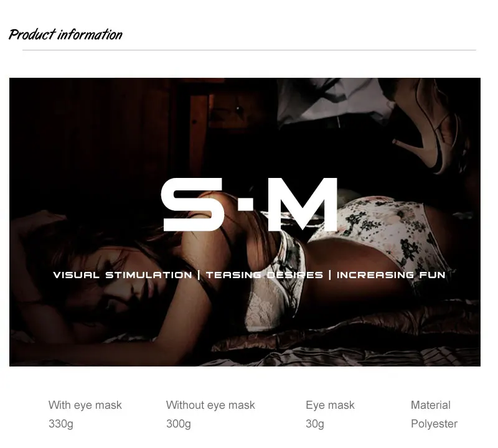Click the large S·M banner title

(x=249, y=204)
